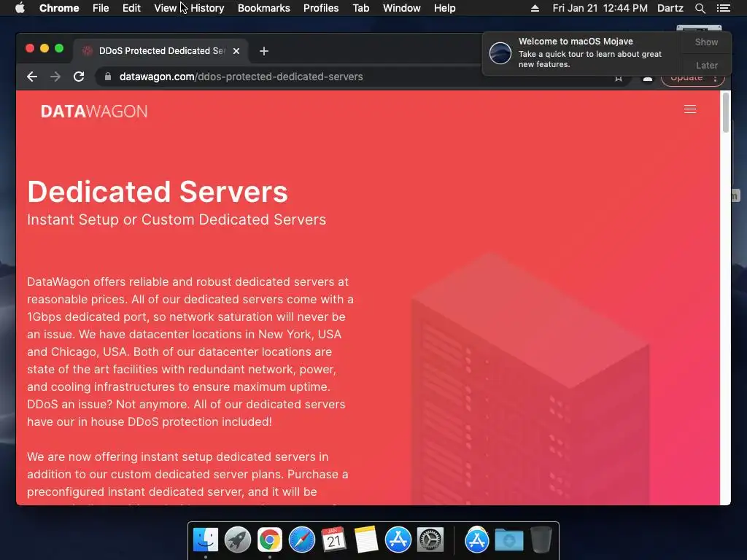Open the hamburger navigation menu

click(x=690, y=109)
